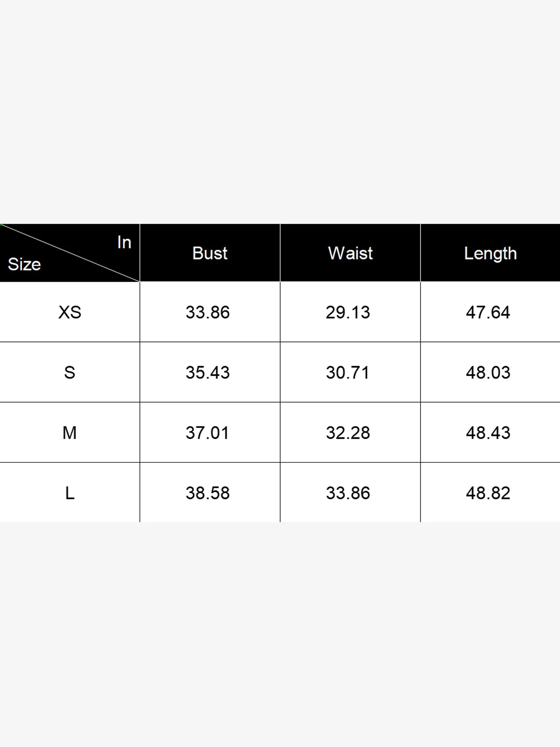Click the S waist value 30.71
This screenshot has height=747, width=560.
pyautogui.click(x=348, y=372)
